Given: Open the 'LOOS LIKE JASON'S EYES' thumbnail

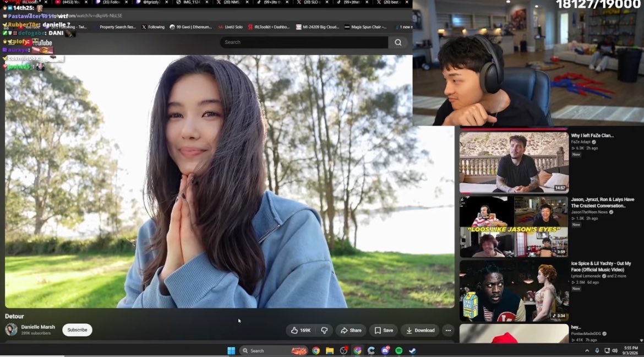Looking at the screenshot, I should tap(514, 227).
